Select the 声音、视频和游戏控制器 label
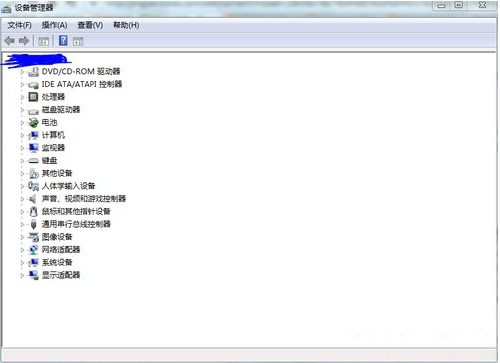Viewport: 500px width, 363px height. point(84,199)
